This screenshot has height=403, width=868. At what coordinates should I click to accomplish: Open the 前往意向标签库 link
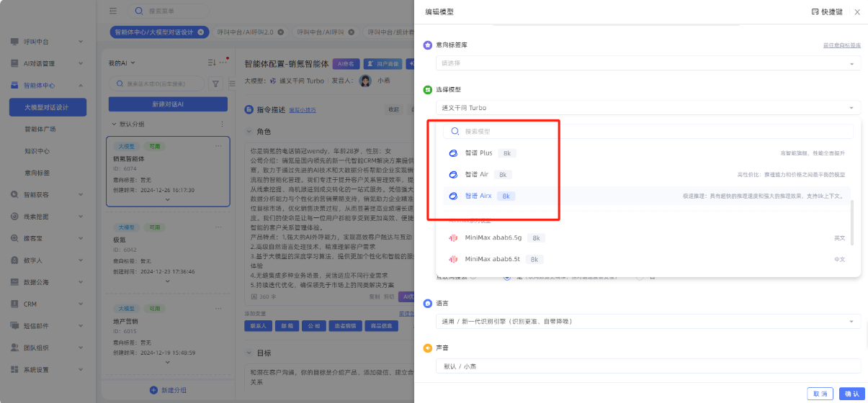click(x=841, y=45)
